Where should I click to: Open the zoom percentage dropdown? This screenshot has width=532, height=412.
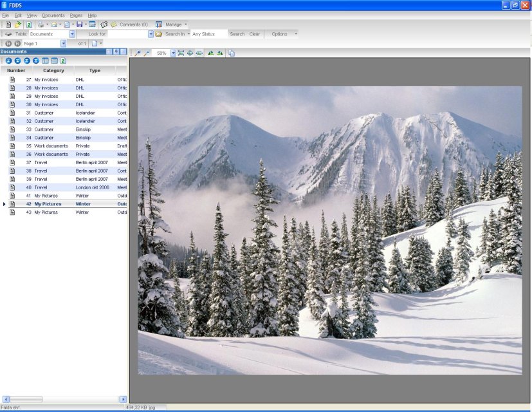coord(173,53)
